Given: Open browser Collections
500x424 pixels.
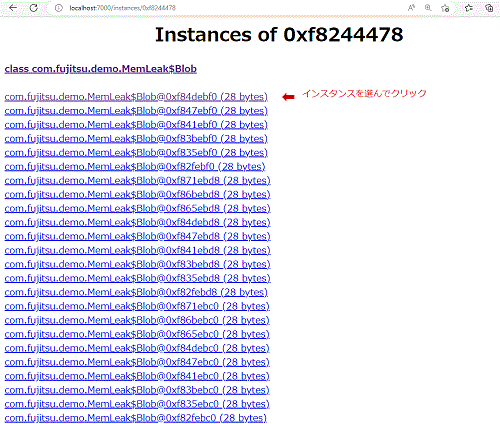Looking at the screenshot, I should pyautogui.click(x=489, y=8).
